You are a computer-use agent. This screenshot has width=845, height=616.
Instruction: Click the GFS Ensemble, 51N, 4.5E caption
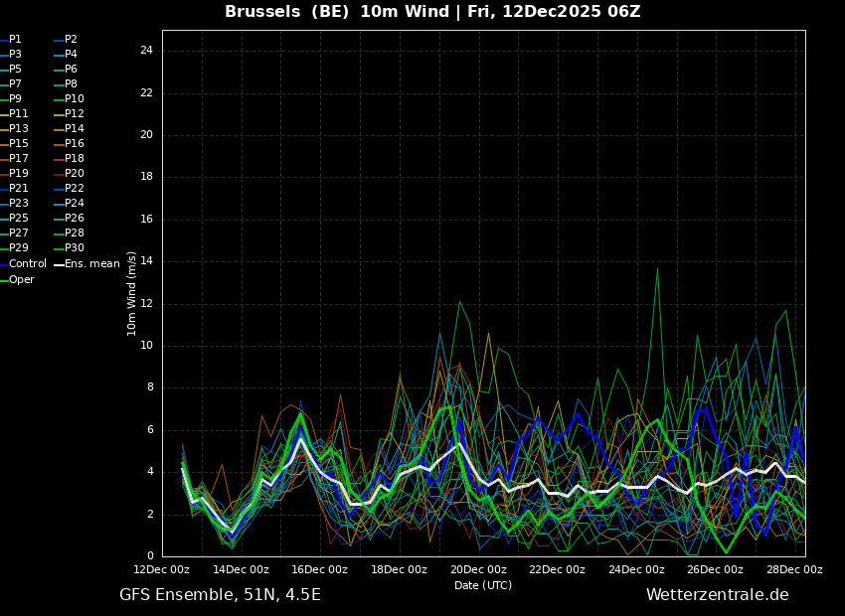click(220, 595)
